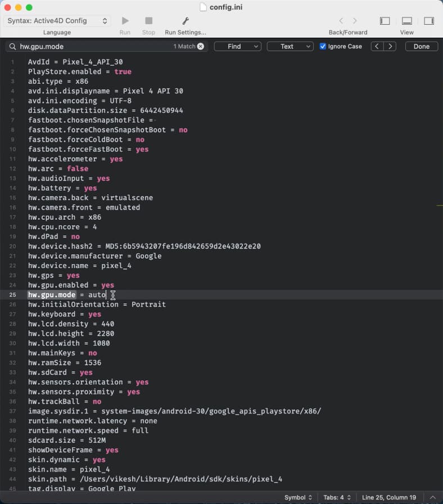Go back with the left chevron

(x=341, y=21)
